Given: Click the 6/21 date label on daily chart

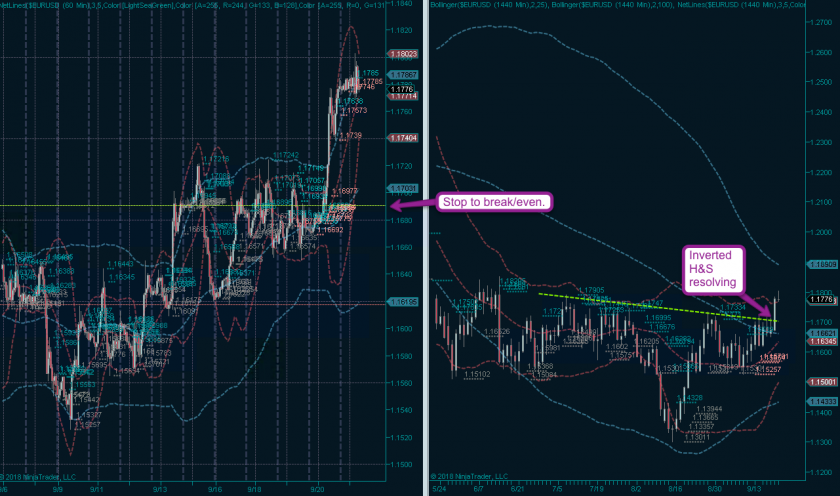Looking at the screenshot, I should tap(517, 490).
